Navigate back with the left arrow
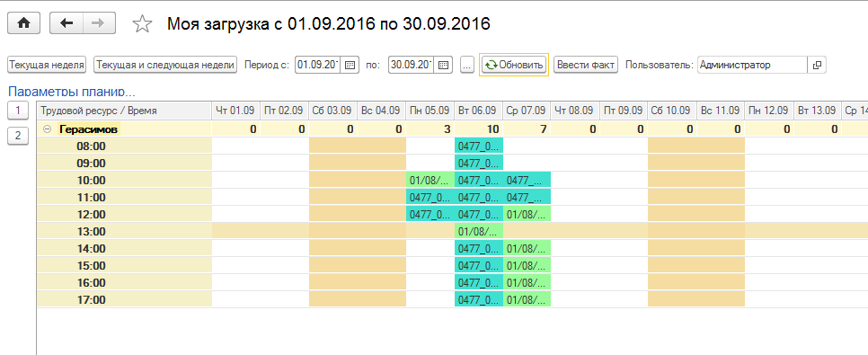 (66, 23)
